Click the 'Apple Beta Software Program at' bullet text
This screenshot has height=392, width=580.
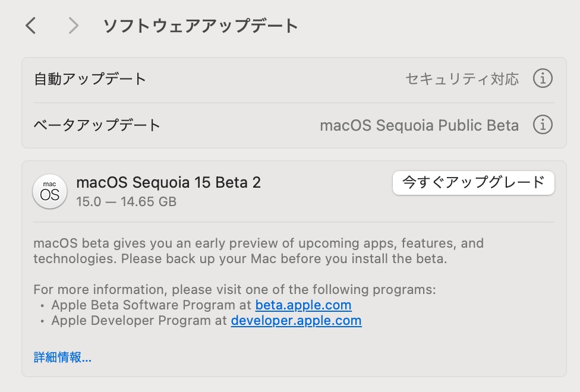pos(152,305)
